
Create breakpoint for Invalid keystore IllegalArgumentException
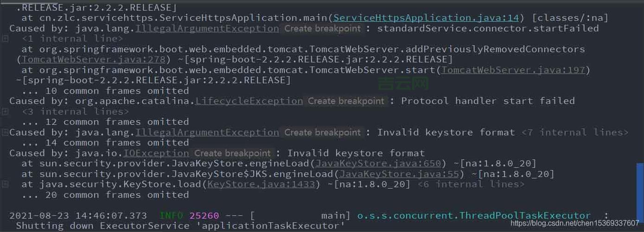tap(322, 133)
